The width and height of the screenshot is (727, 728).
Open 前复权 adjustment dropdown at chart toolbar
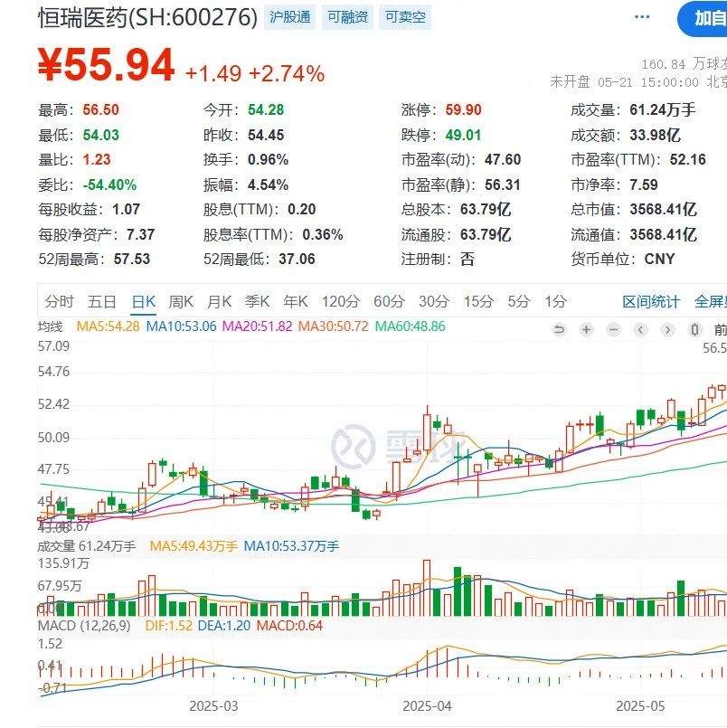coord(720,330)
